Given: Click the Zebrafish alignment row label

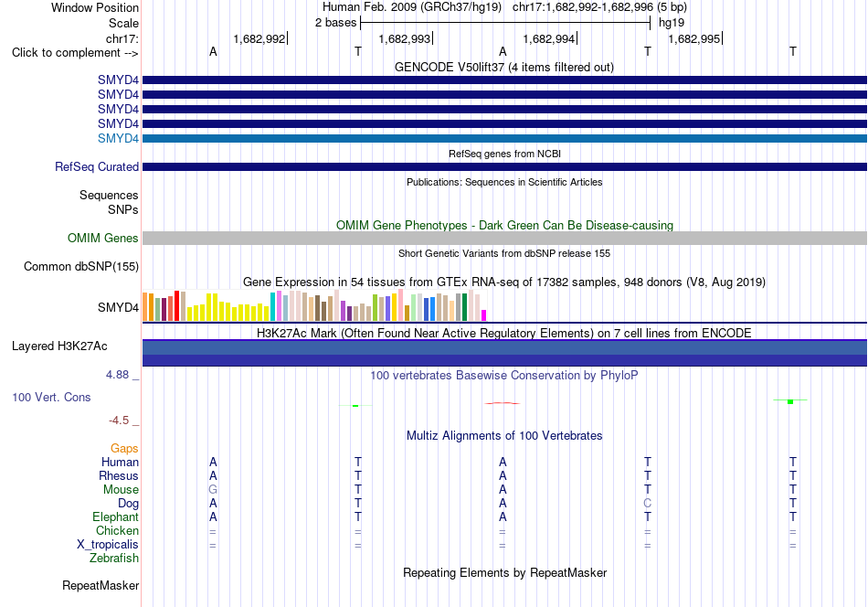Looking at the screenshot, I should [114, 558].
